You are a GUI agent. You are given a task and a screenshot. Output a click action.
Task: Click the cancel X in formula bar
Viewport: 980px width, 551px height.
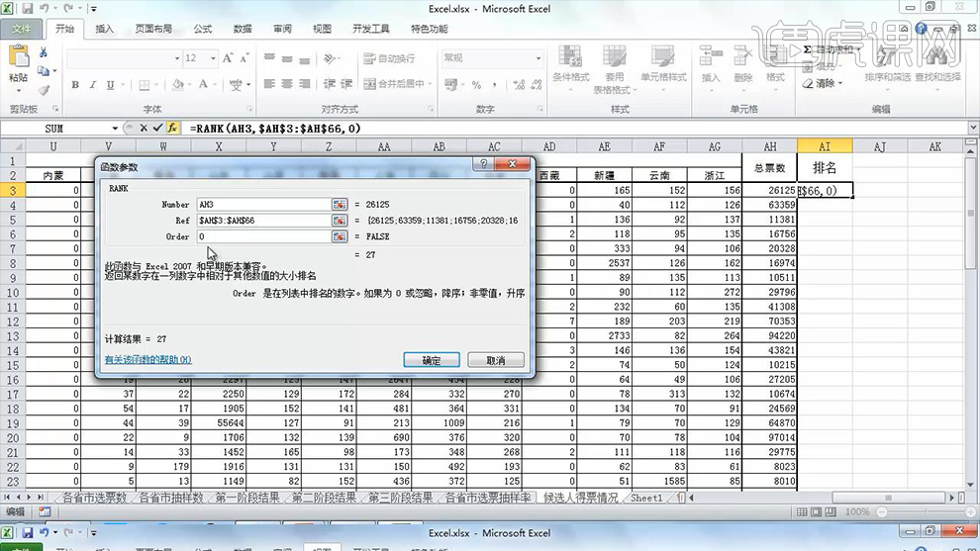click(144, 128)
